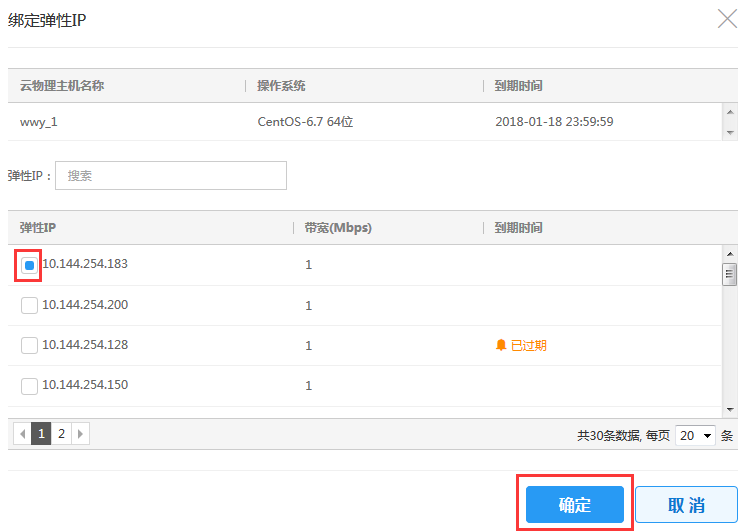This screenshot has height=531, width=752.
Task: Cancel with the 取消 button
Action: 686,505
